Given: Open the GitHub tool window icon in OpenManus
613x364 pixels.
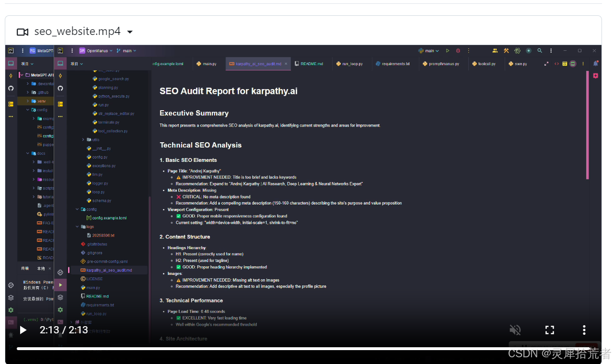Looking at the screenshot, I should coord(60,88).
